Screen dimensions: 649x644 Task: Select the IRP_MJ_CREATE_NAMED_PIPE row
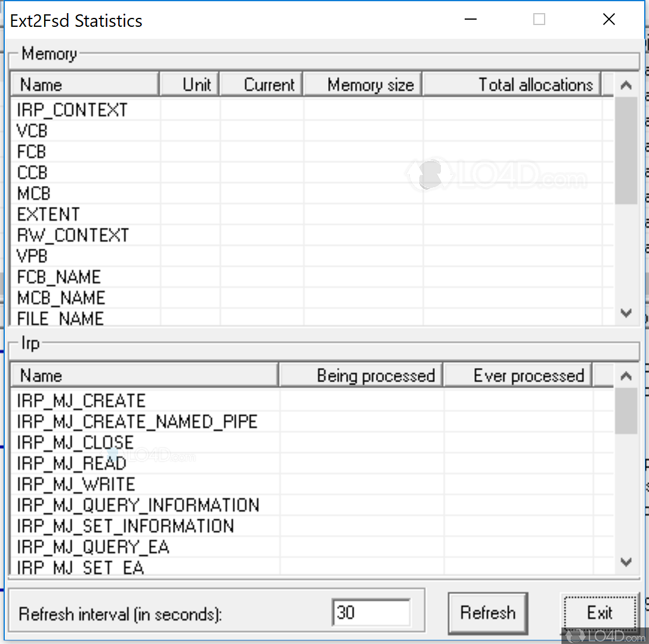point(313,422)
